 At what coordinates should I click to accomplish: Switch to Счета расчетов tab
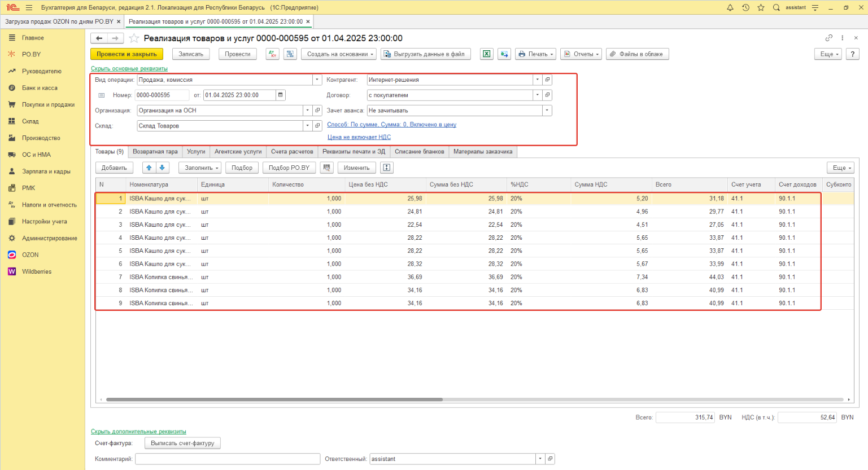tap(292, 152)
